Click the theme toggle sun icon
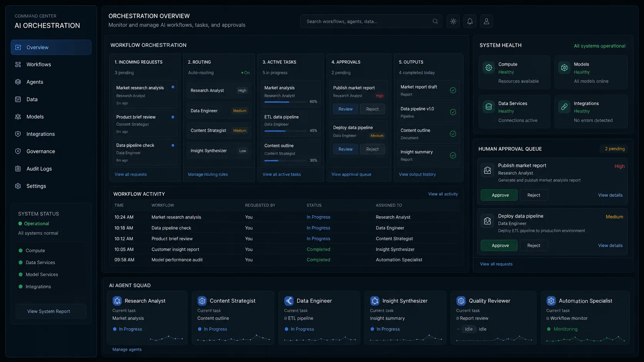 pos(453,22)
